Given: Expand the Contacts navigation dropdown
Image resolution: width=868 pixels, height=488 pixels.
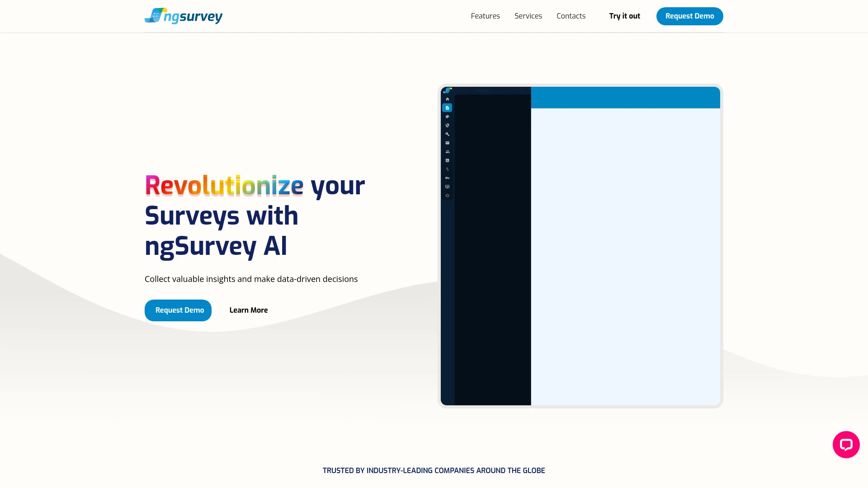Looking at the screenshot, I should tap(571, 16).
